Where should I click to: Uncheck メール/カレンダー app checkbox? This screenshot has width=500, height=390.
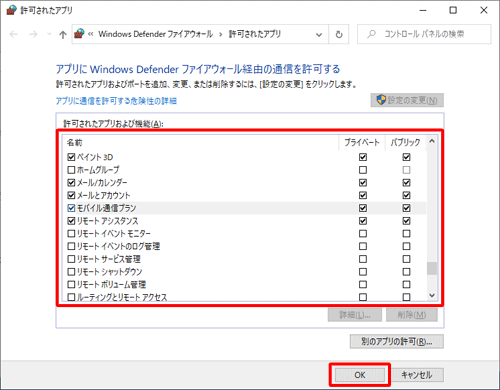(71, 183)
